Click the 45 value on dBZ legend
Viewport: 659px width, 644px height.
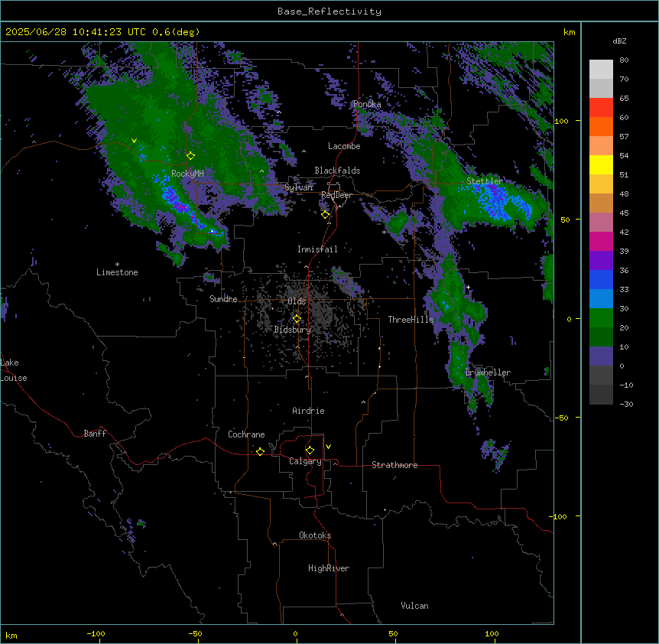624,213
